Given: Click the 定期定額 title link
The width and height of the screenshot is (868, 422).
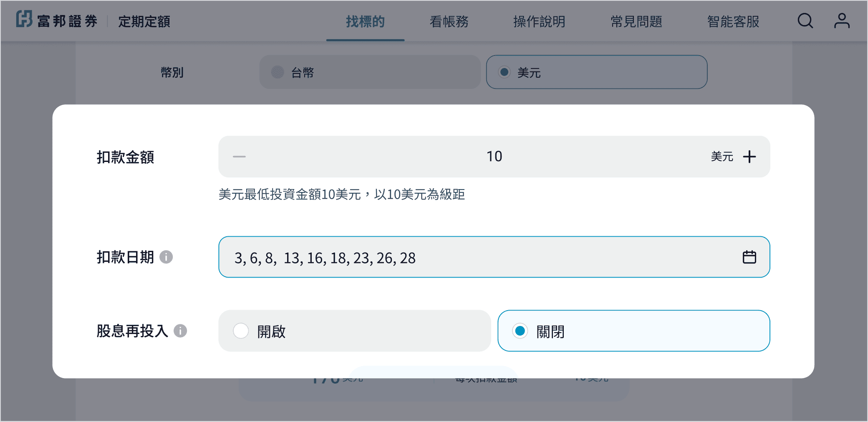Looking at the screenshot, I should [144, 22].
